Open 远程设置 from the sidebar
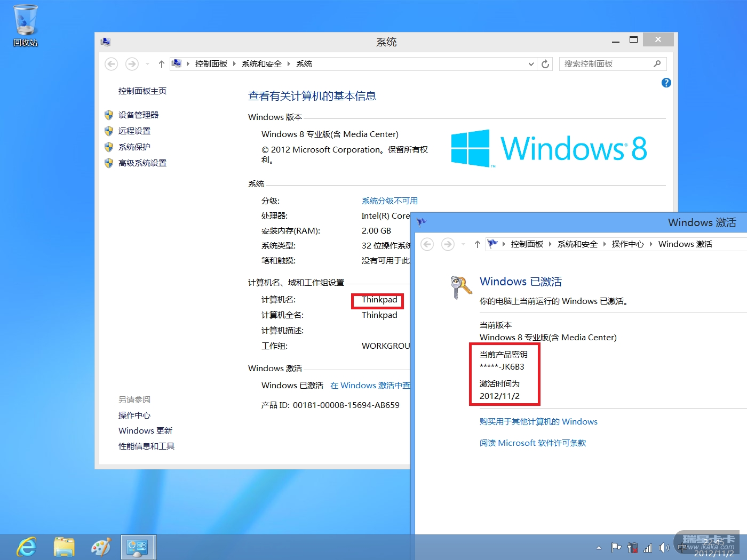The image size is (747, 560). point(134,131)
